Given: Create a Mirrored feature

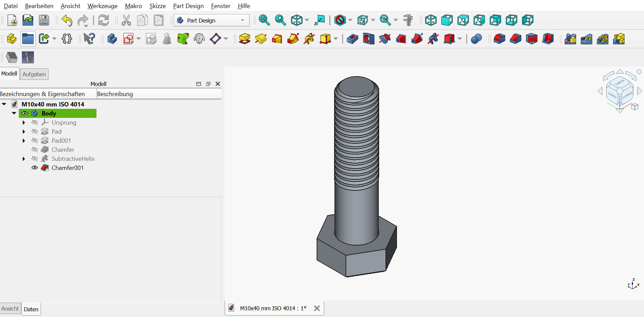Looking at the screenshot, I should click(x=570, y=39).
